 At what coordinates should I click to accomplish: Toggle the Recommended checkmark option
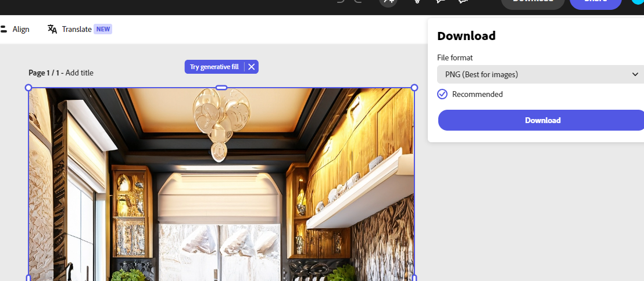point(442,95)
